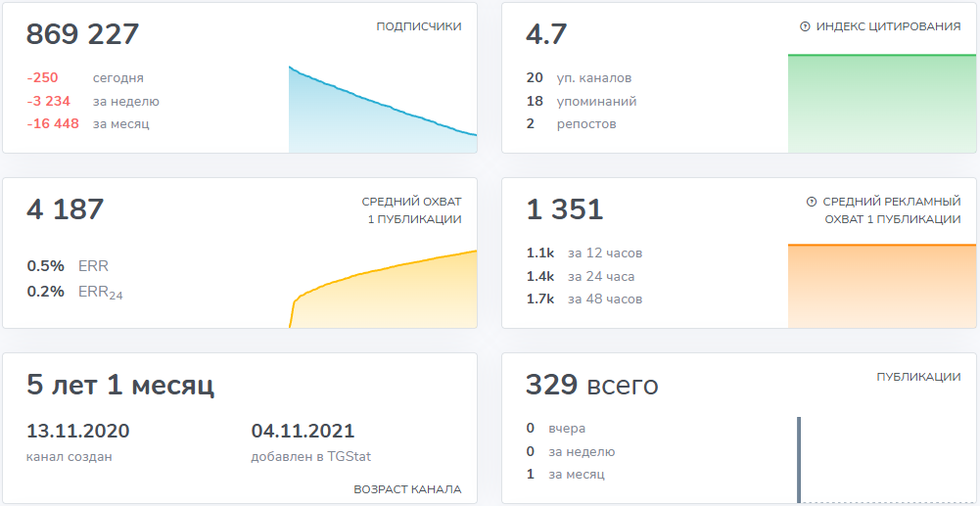
Task: Open the 329 всего publications total
Action: tap(591, 385)
